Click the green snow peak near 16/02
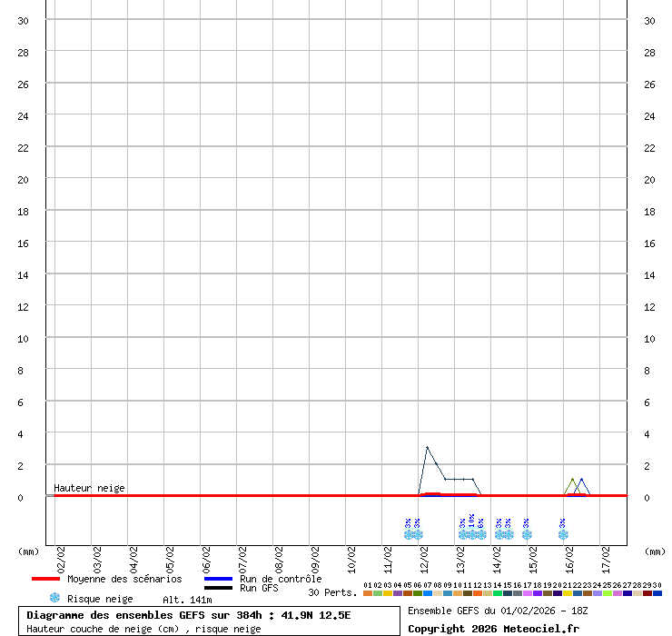This screenshot has width=672, height=636. pos(572,479)
